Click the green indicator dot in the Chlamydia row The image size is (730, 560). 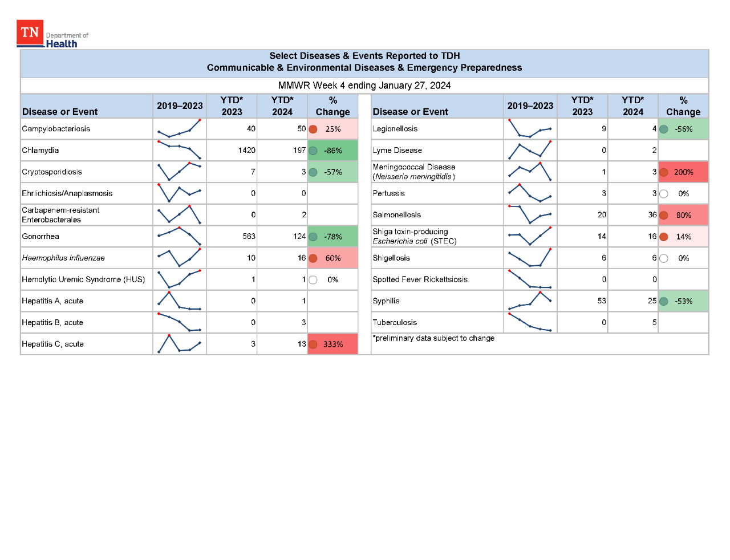(313, 151)
